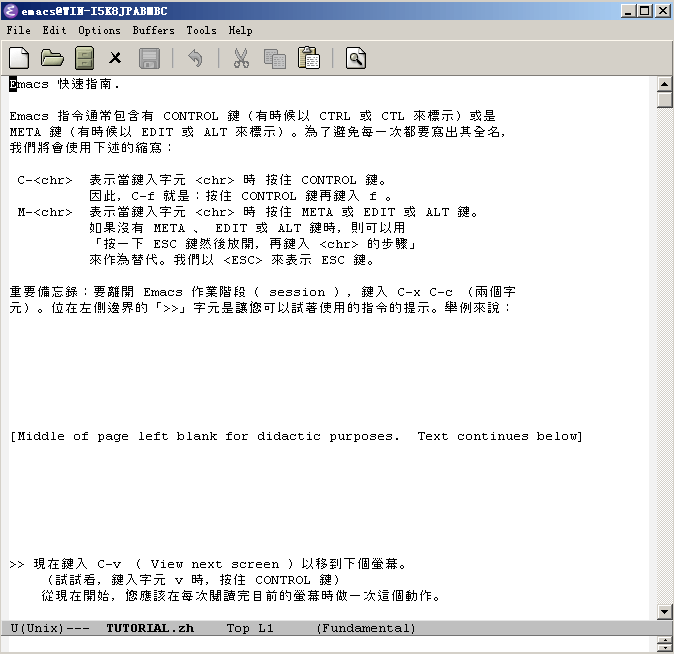Open the Buffers menu
The image size is (674, 654).
pyautogui.click(x=153, y=31)
